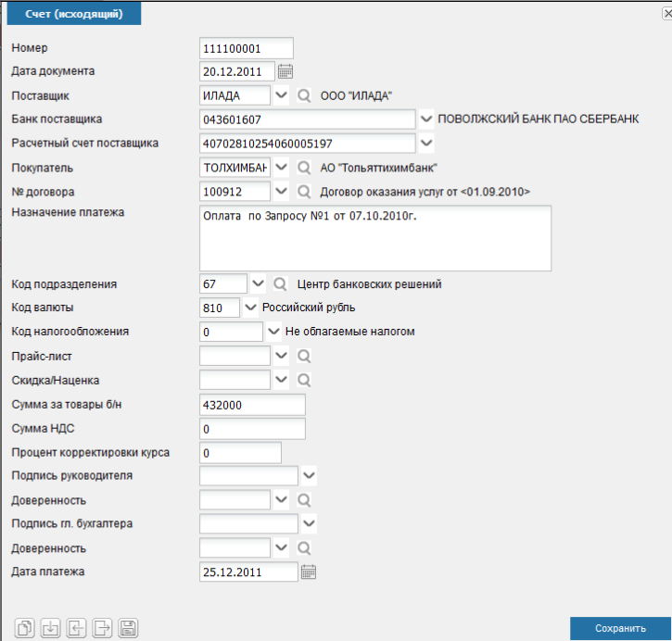Click the download-into-tray icon at bottom
The image size is (672, 641).
(50, 628)
